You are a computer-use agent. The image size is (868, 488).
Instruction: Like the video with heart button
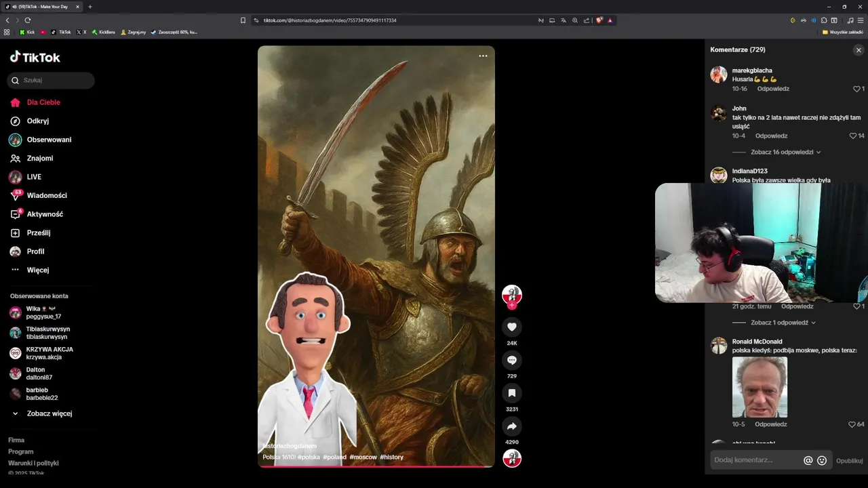[512, 327]
